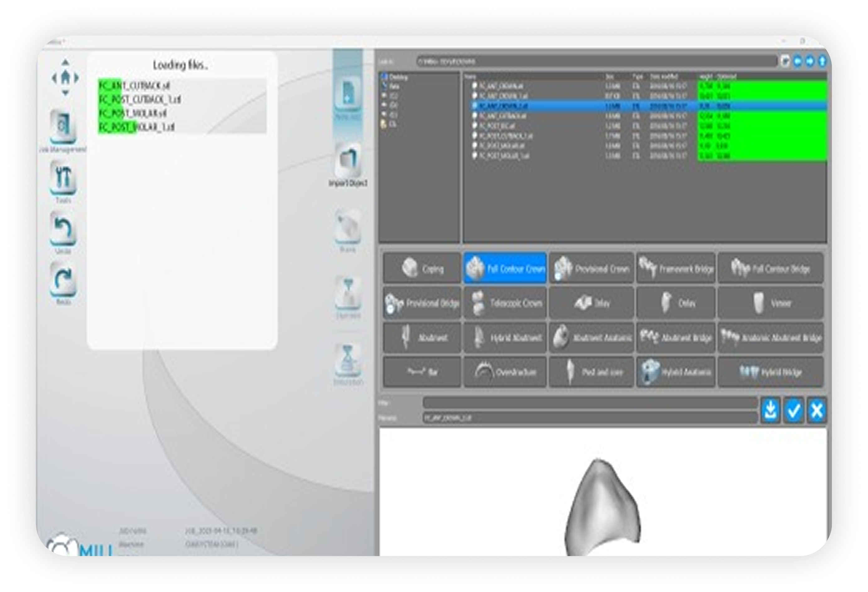The height and width of the screenshot is (592, 868).
Task: Select the Blank workflow icon
Action: [x=348, y=227]
